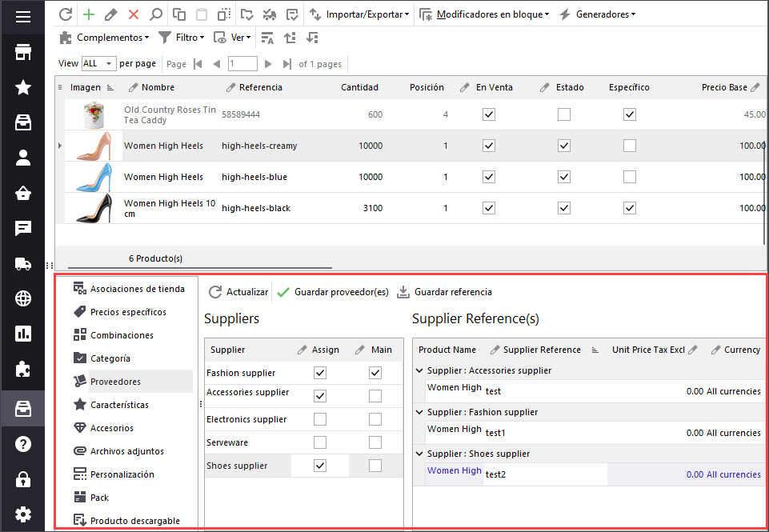Open Modificadores en bloque dropdown
The image size is (769, 532).
[x=484, y=14]
